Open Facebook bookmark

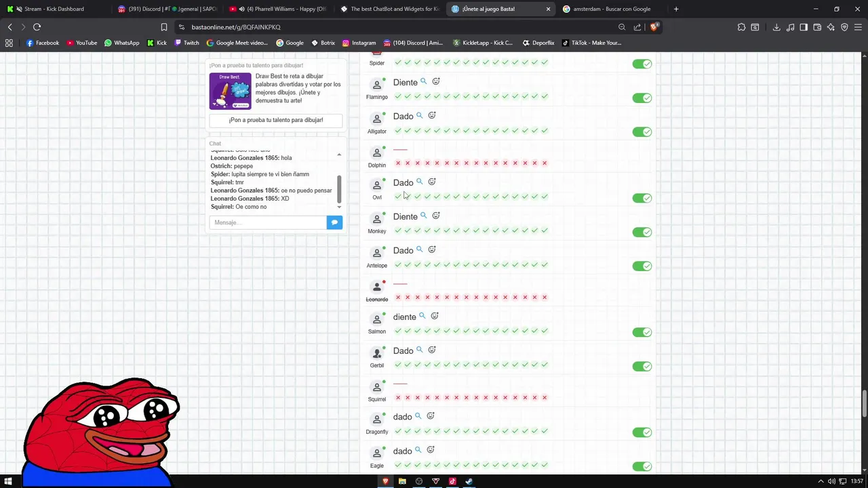pos(43,43)
